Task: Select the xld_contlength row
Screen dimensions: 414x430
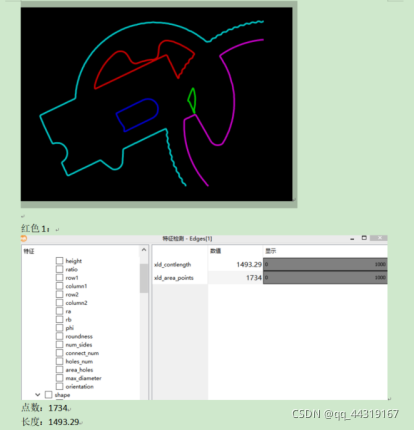Action: pyautogui.click(x=270, y=264)
